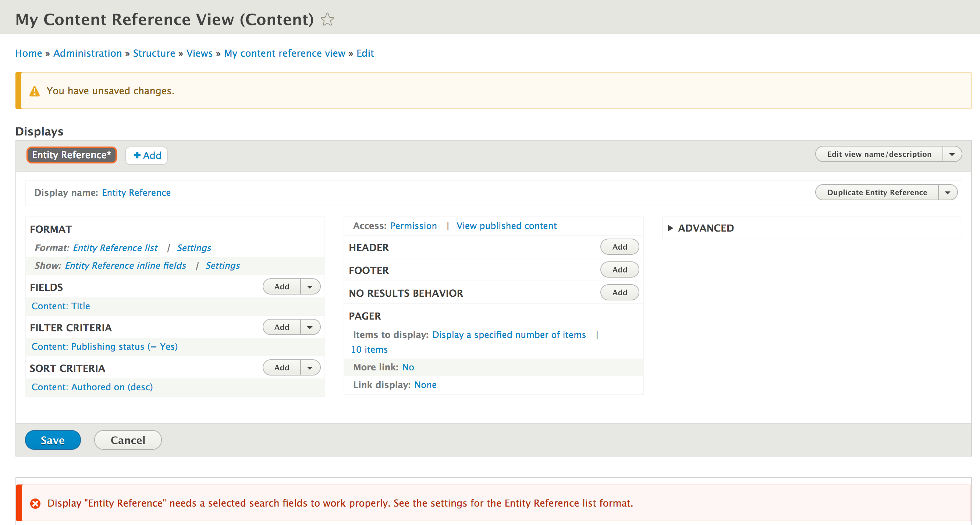The image size is (980, 525).
Task: Open Entity Reference list format link
Action: (115, 248)
